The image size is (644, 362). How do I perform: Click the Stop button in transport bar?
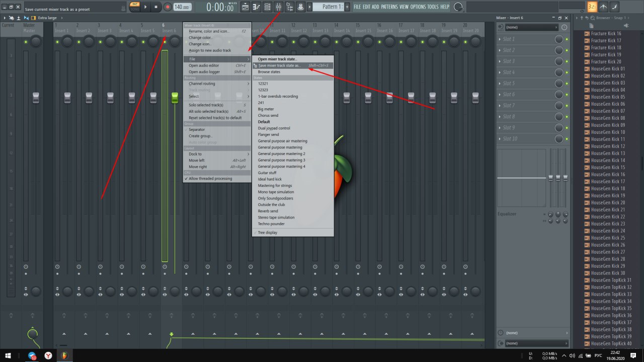(x=156, y=7)
